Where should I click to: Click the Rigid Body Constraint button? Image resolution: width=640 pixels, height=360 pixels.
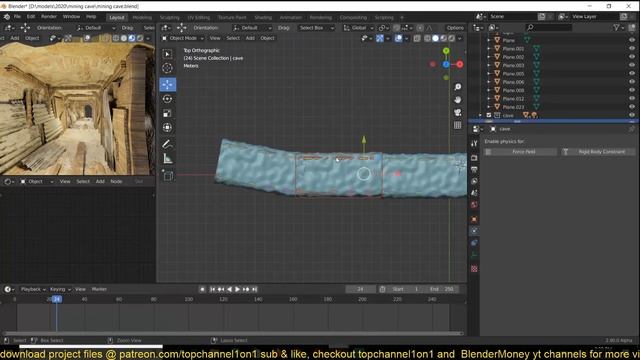pos(598,152)
